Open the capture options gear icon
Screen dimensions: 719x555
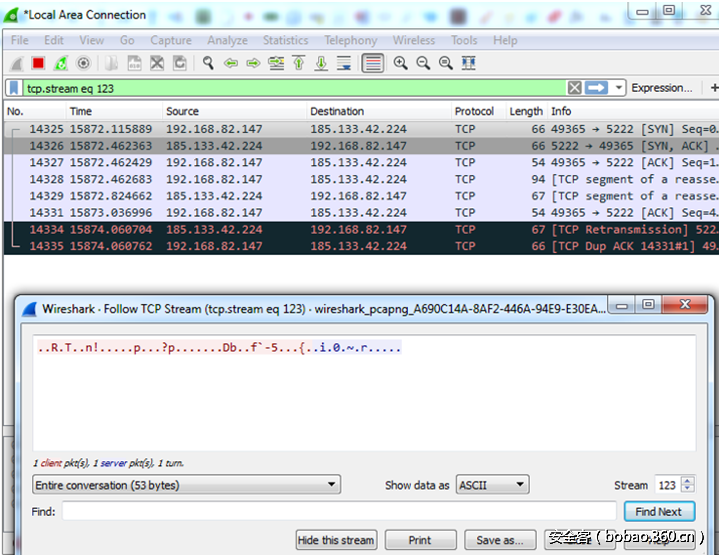click(x=84, y=63)
